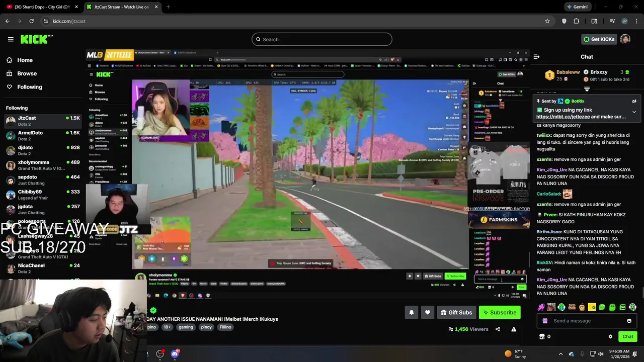Close the JtzCast Stream tab
The image size is (644, 362).
(x=156, y=7)
